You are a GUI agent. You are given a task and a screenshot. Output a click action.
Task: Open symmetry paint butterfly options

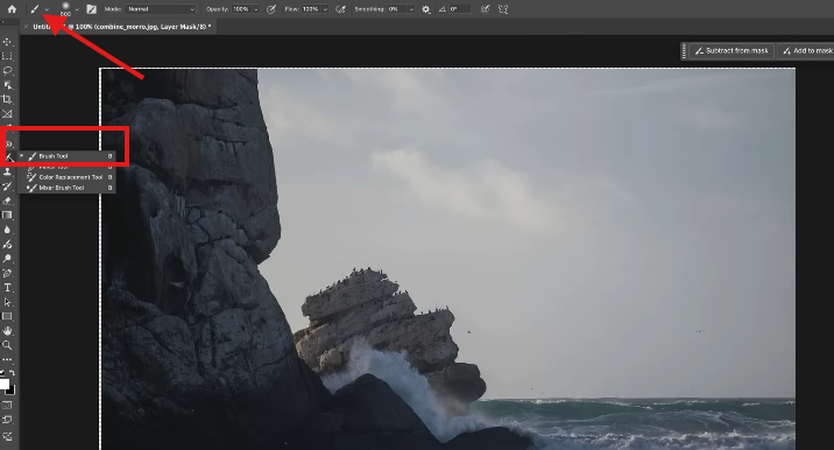point(503,9)
